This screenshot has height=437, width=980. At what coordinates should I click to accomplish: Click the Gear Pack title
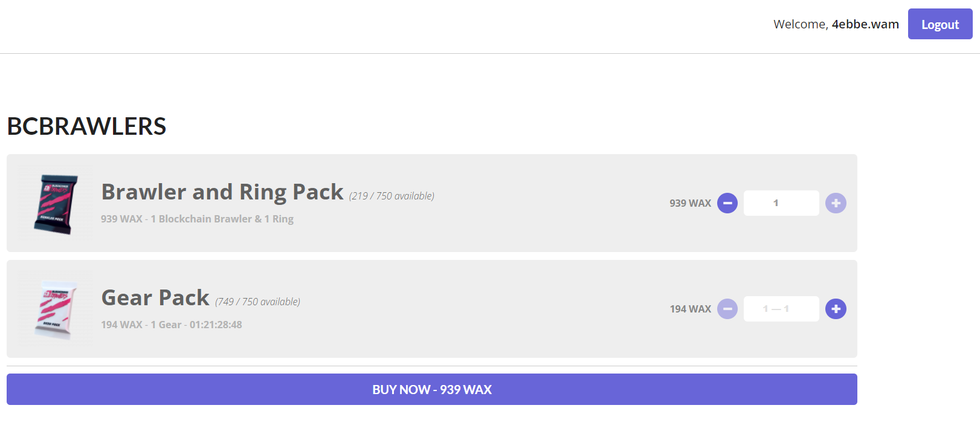click(155, 297)
